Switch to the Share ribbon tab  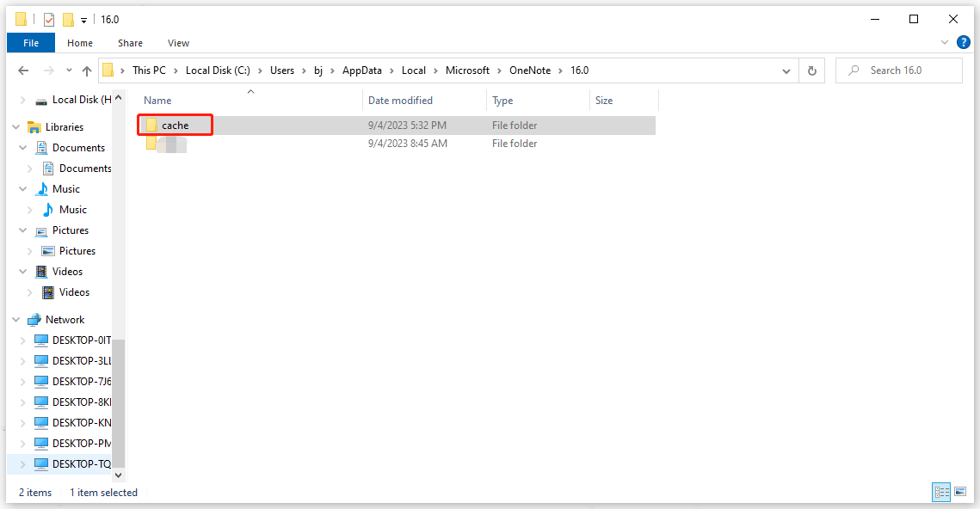(x=130, y=43)
